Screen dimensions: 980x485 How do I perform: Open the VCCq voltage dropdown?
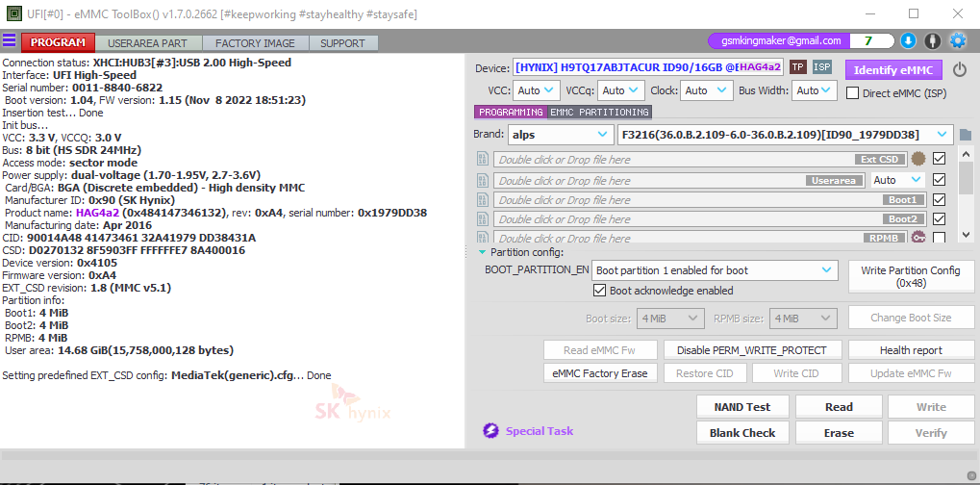point(620,90)
